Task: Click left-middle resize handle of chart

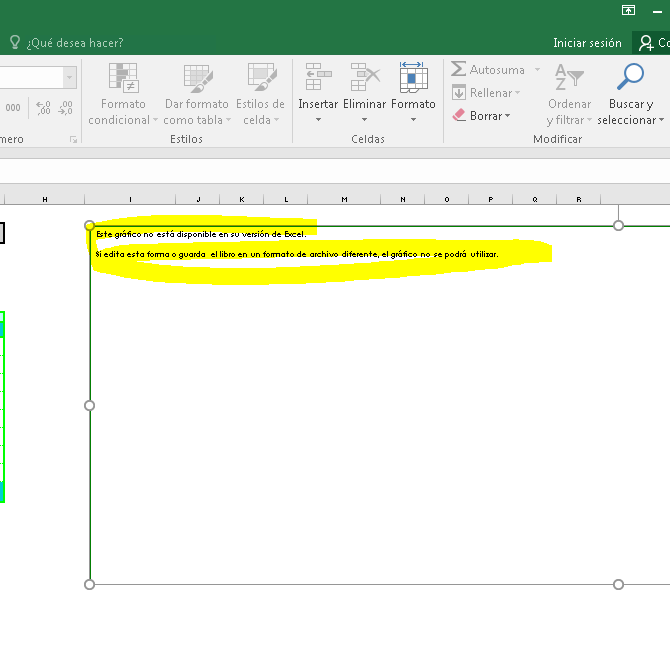Action: tap(89, 405)
